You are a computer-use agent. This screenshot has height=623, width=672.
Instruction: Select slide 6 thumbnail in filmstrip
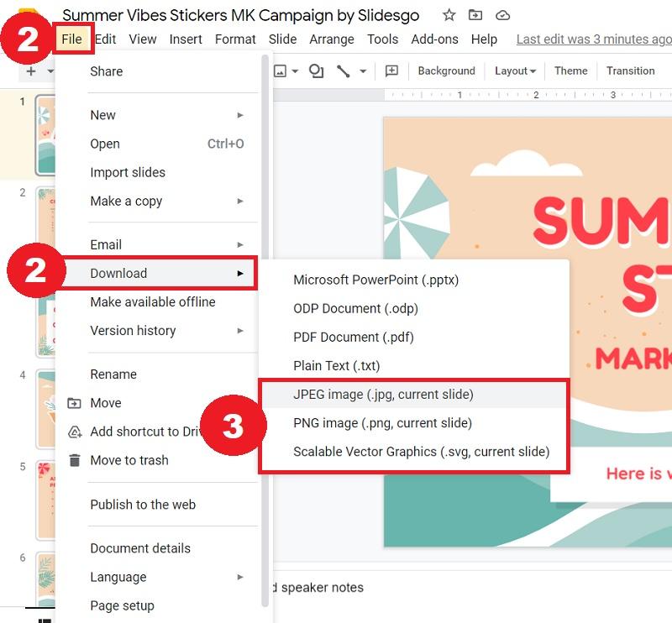(x=46, y=579)
